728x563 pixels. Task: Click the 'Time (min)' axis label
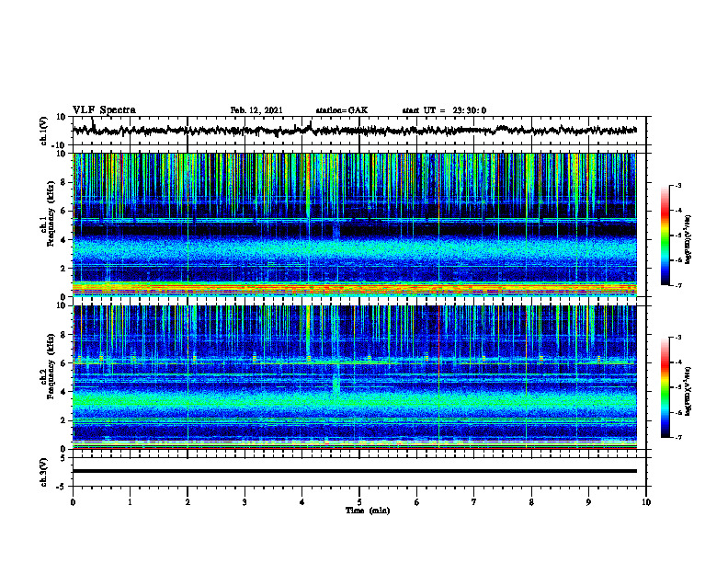tap(368, 511)
